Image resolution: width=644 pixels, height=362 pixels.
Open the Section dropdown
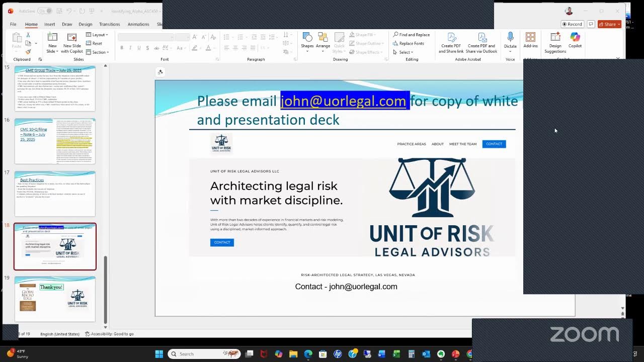click(97, 52)
